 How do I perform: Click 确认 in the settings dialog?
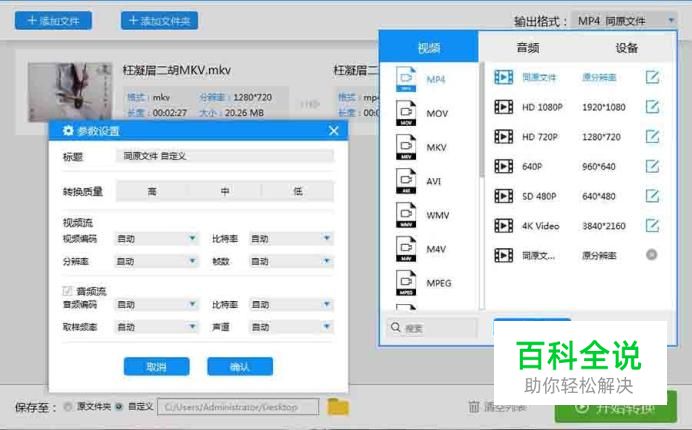(x=240, y=366)
